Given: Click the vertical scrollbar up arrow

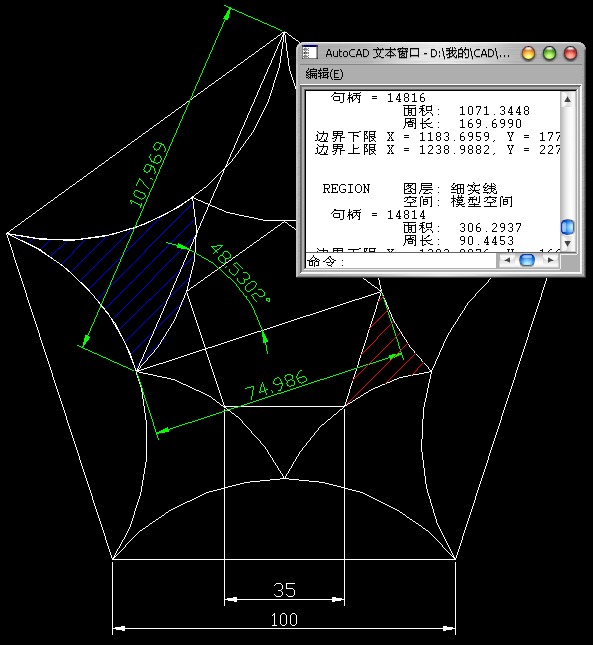Looking at the screenshot, I should pyautogui.click(x=568, y=99).
